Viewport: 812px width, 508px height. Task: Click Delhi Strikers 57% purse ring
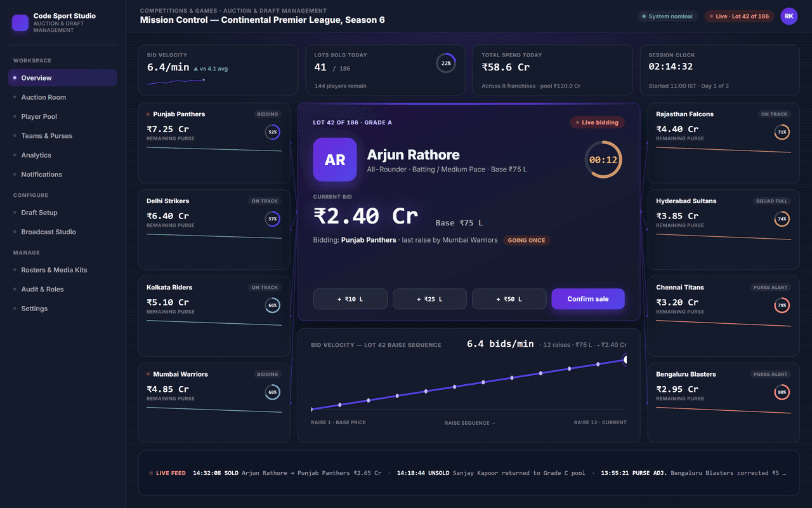click(273, 219)
